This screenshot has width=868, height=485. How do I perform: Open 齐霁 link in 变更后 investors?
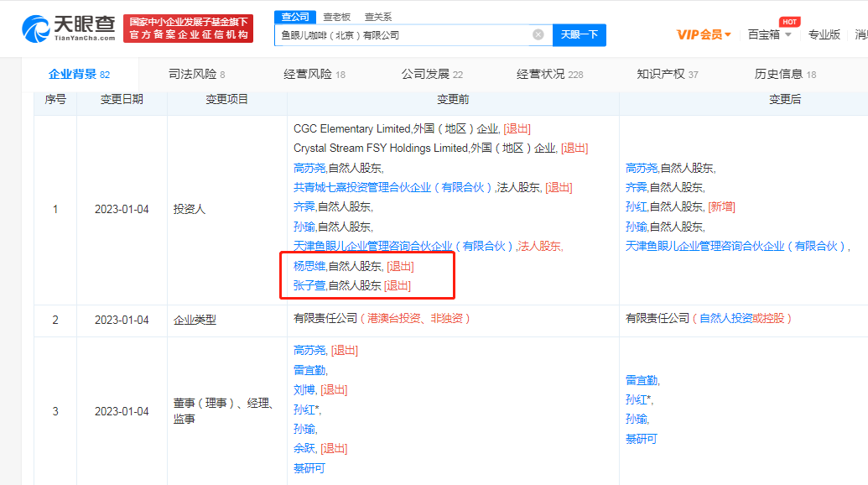pyautogui.click(x=636, y=188)
